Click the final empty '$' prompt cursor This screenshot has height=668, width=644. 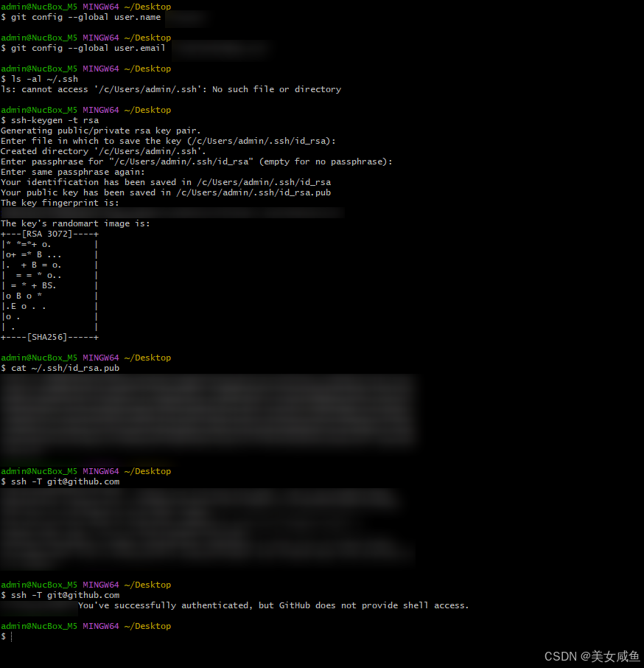point(11,636)
